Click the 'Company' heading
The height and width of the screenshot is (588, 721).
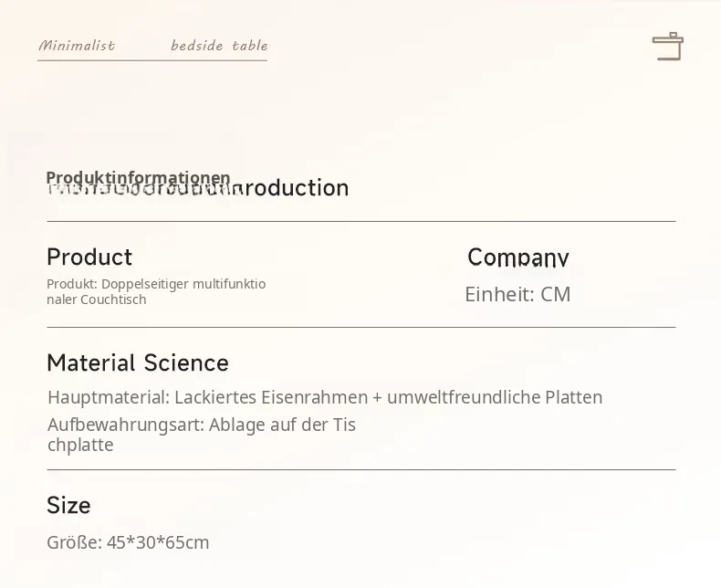click(518, 257)
